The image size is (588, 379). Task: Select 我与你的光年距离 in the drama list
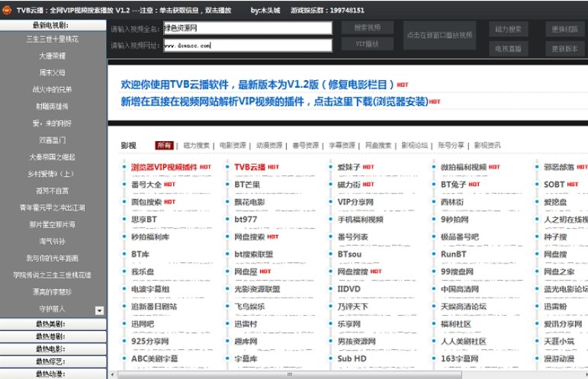click(52, 259)
